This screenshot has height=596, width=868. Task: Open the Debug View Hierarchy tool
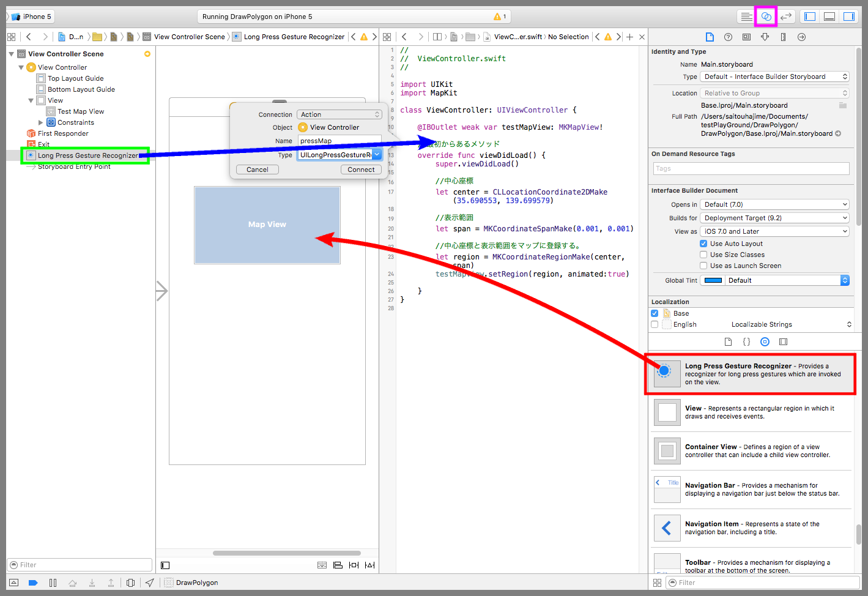click(130, 583)
